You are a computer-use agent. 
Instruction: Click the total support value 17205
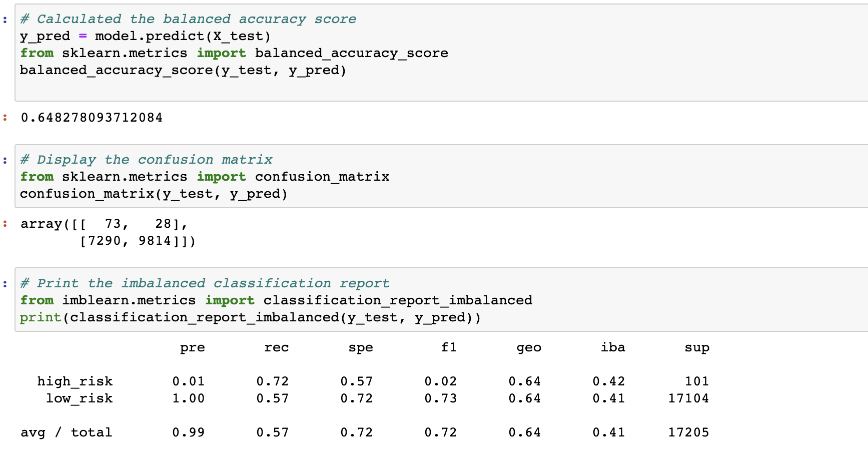click(x=689, y=432)
